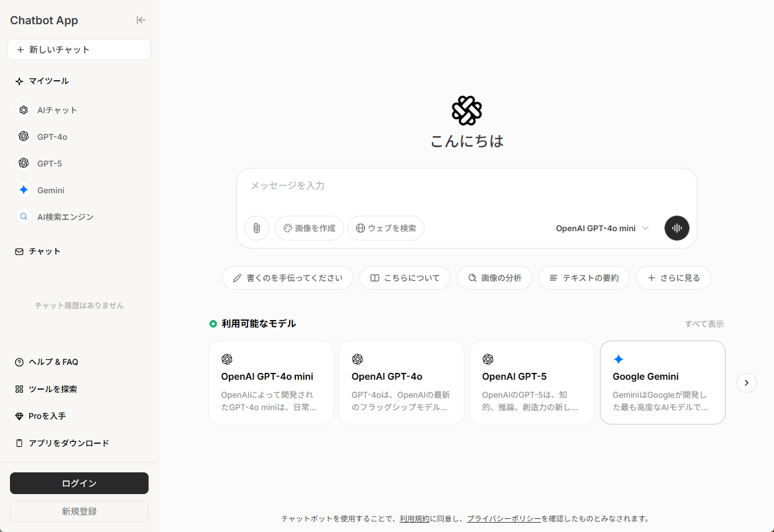The width and height of the screenshot is (774, 532).
Task: Open ツールを探索 in the sidebar
Action: pos(79,389)
